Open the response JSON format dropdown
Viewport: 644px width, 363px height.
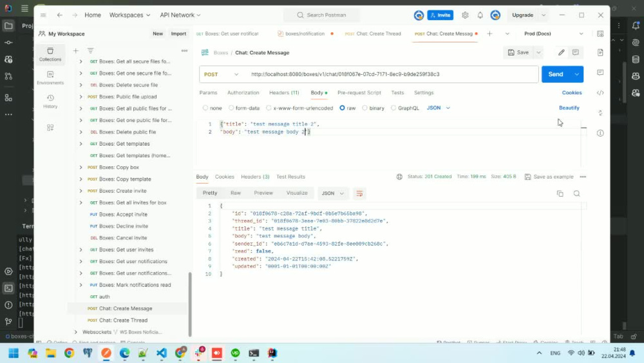(x=332, y=193)
